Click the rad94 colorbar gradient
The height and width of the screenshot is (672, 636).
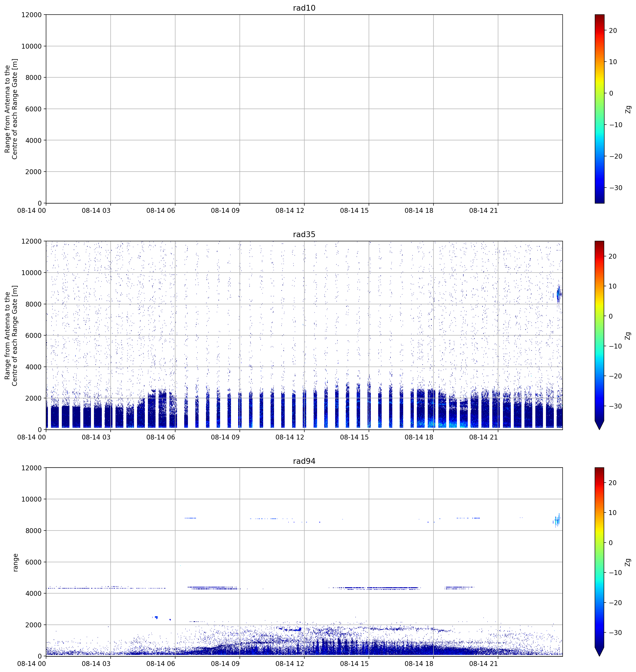point(599,557)
